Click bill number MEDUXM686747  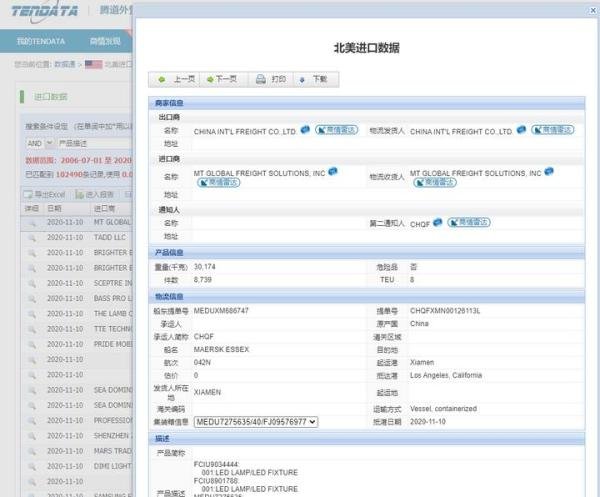click(221, 311)
